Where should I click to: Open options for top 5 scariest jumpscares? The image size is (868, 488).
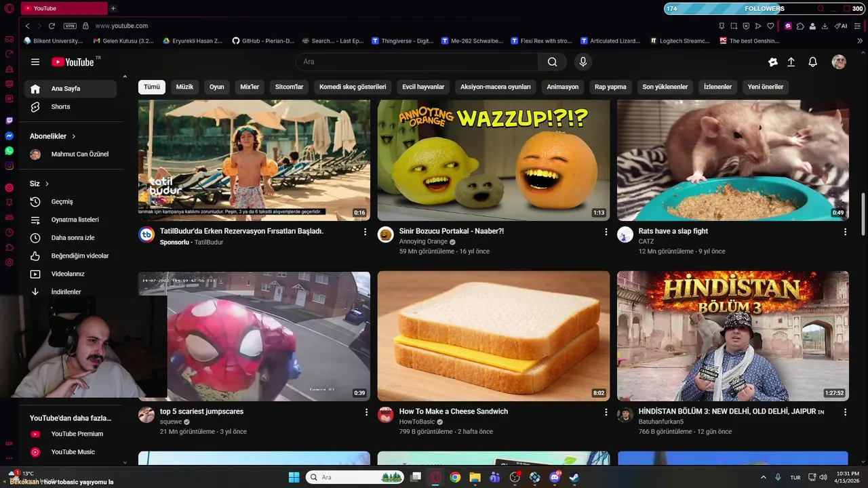coord(366,412)
